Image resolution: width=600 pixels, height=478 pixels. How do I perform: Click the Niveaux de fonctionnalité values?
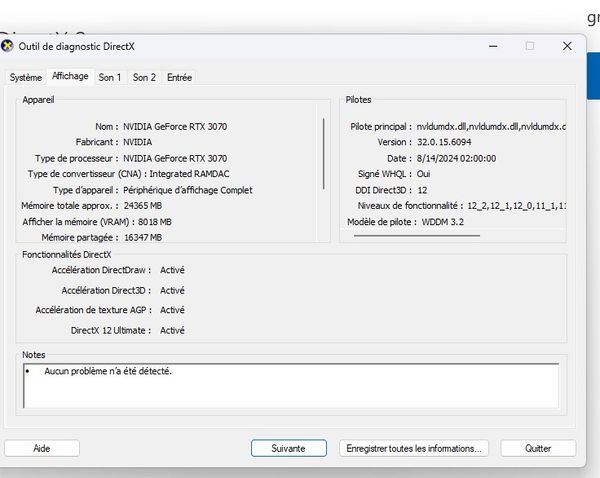[516, 206]
